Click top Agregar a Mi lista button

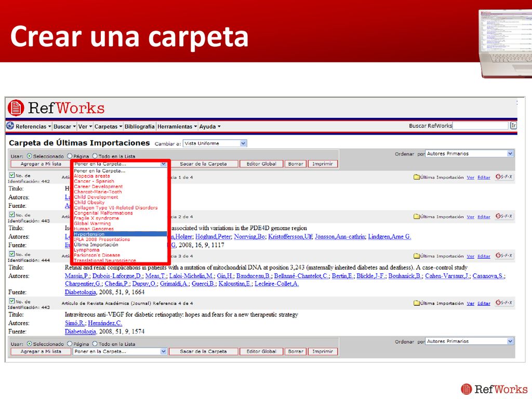[x=41, y=164]
